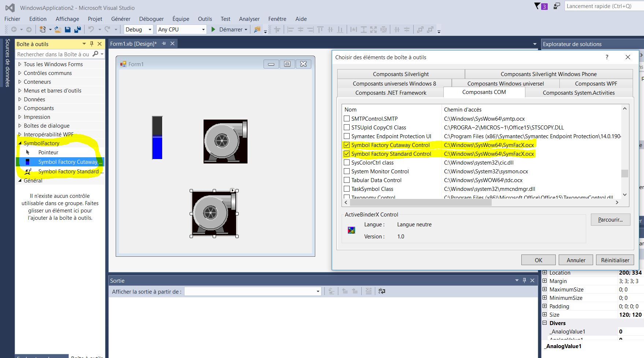Open the Déboguer menu

[x=151, y=19]
